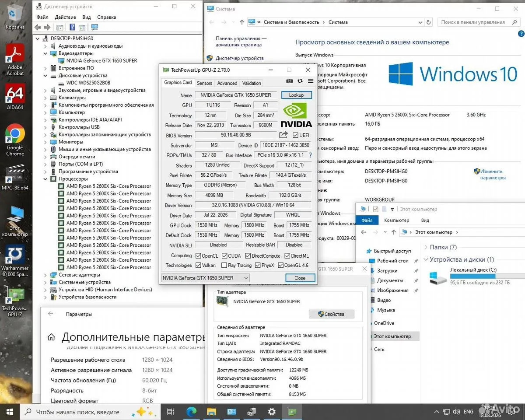Click the Windows Start button

10,412
